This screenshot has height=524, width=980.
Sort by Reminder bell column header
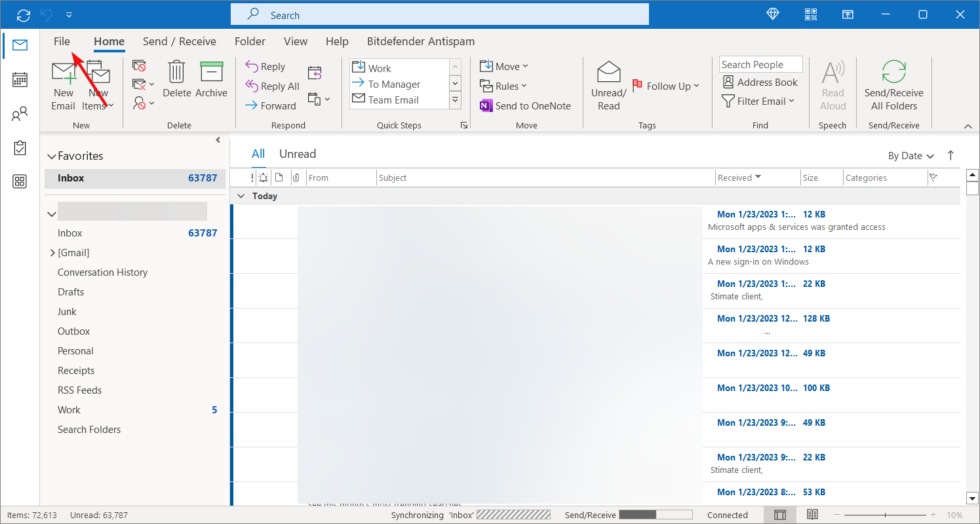pyautogui.click(x=264, y=178)
